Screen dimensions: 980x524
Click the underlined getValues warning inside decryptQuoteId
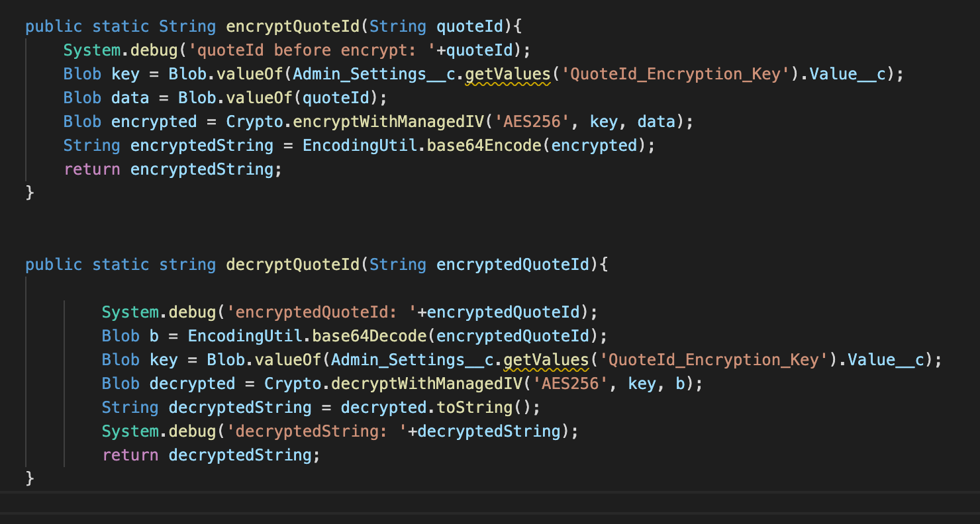(546, 360)
